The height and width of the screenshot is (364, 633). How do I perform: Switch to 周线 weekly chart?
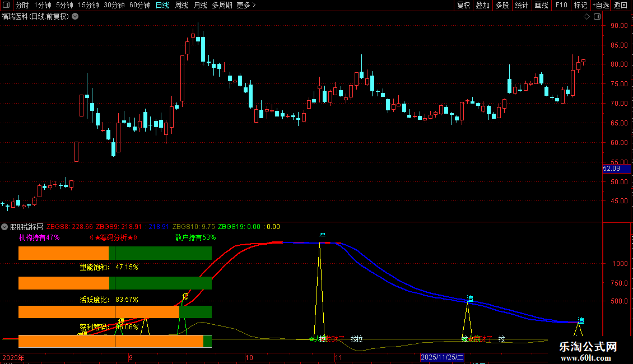181,5
